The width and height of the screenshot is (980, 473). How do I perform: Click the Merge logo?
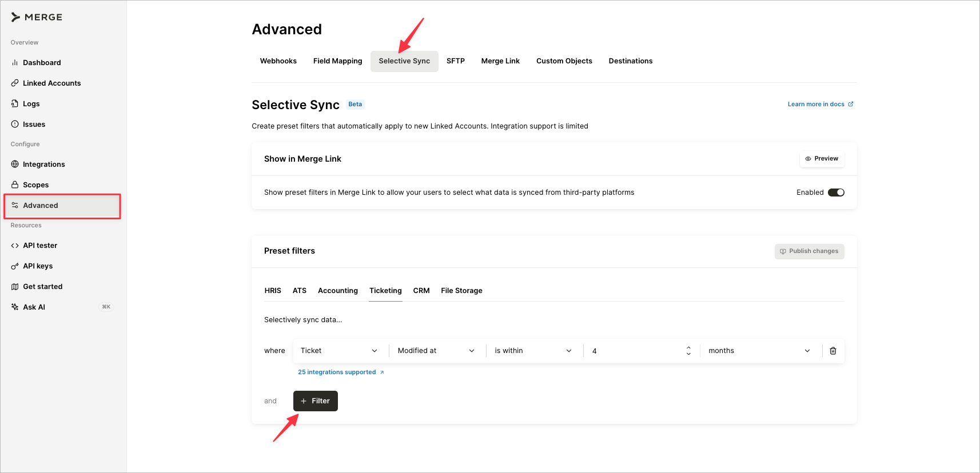(x=37, y=17)
